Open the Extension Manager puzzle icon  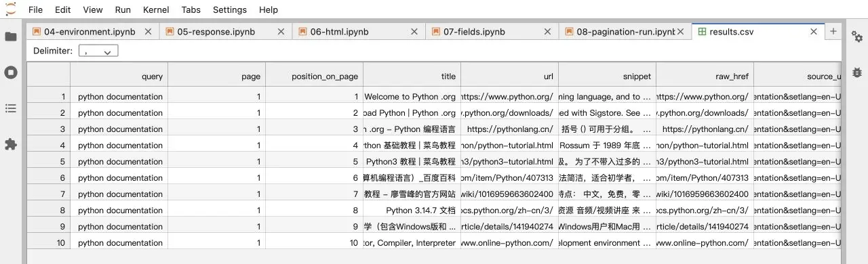click(x=11, y=144)
